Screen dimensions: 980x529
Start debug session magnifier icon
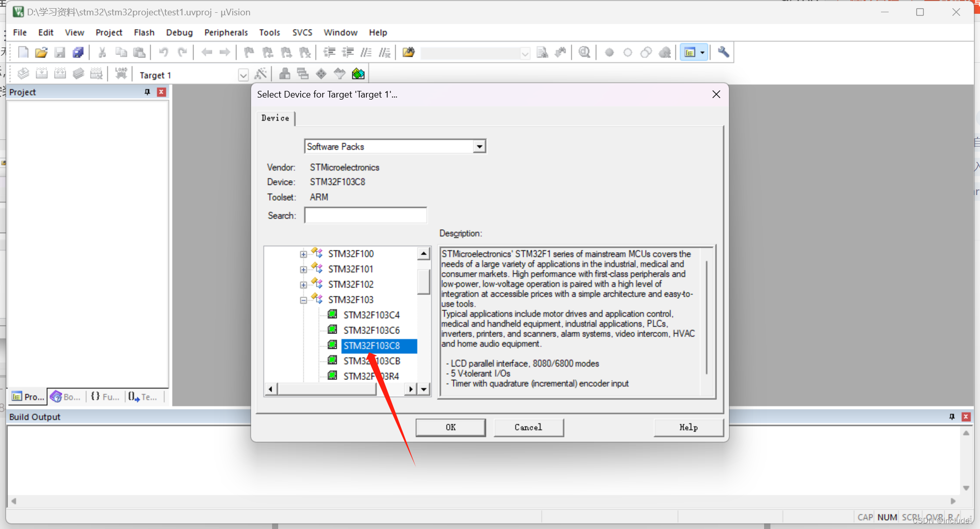tap(584, 52)
